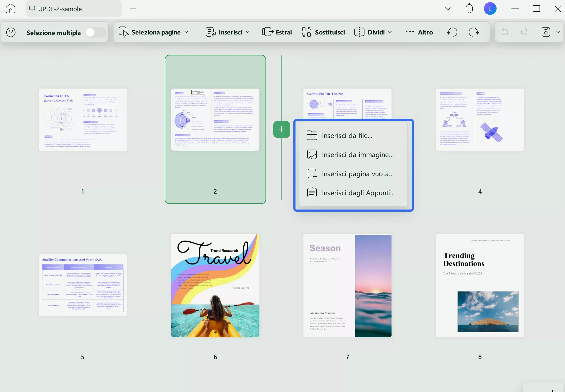Click the save icon in toolbar
This screenshot has height=392, width=565.
coord(546,32)
